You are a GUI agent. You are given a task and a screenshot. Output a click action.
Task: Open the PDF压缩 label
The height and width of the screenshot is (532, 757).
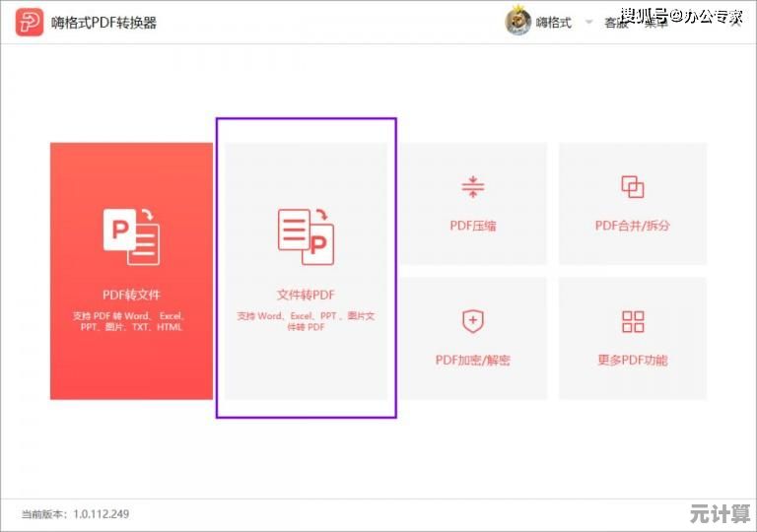tap(473, 226)
